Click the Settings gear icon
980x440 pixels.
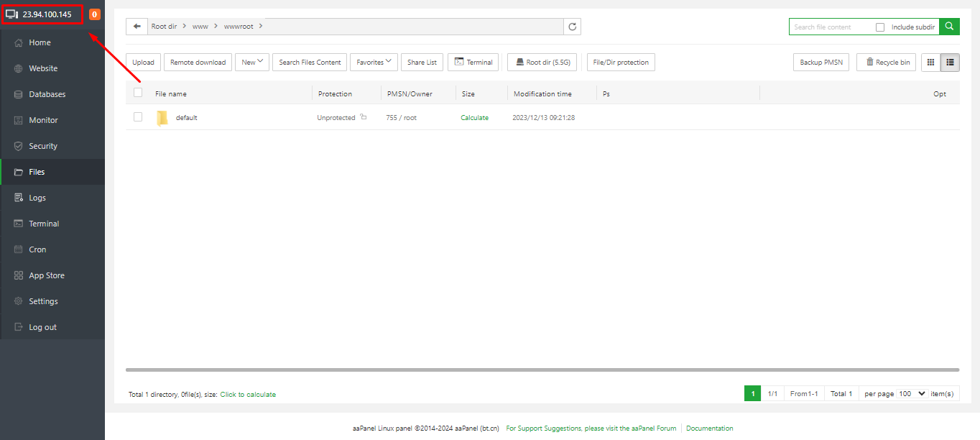(19, 301)
